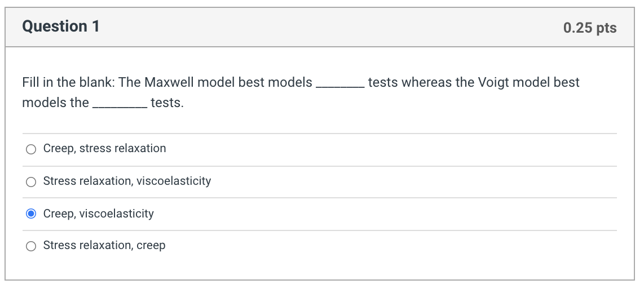This screenshot has height=293, width=644.
Task: Click the selected "Creep, viscoelasticity" radio button
Action: point(32,214)
